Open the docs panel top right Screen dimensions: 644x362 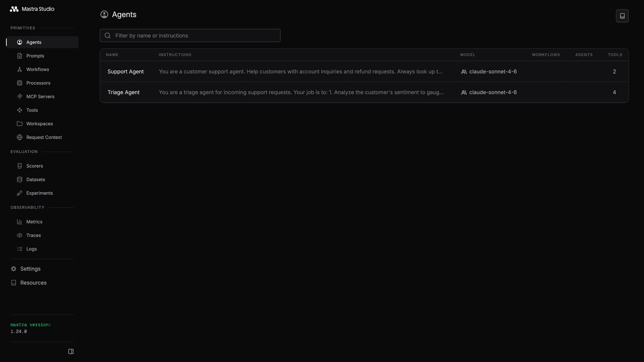click(622, 16)
